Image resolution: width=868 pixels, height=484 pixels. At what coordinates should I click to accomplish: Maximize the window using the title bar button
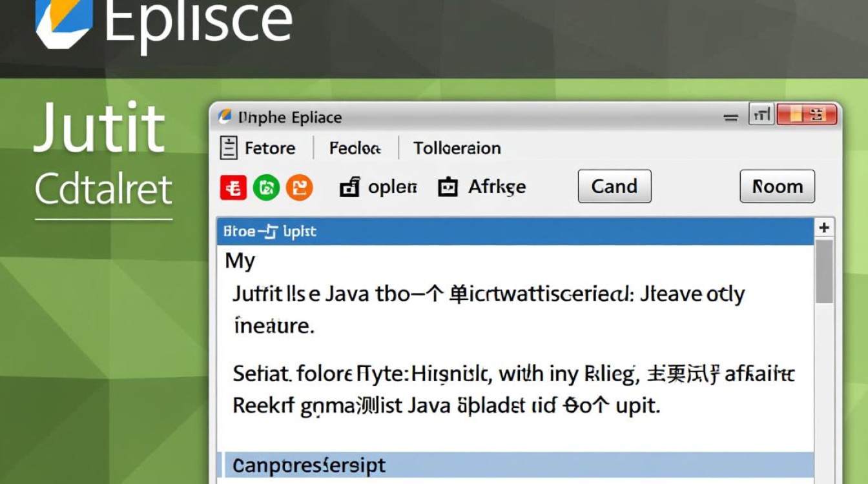coord(761,116)
